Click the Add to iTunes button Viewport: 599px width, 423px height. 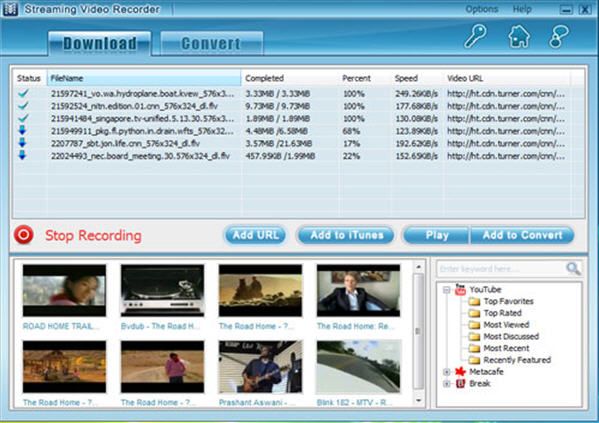tap(346, 235)
